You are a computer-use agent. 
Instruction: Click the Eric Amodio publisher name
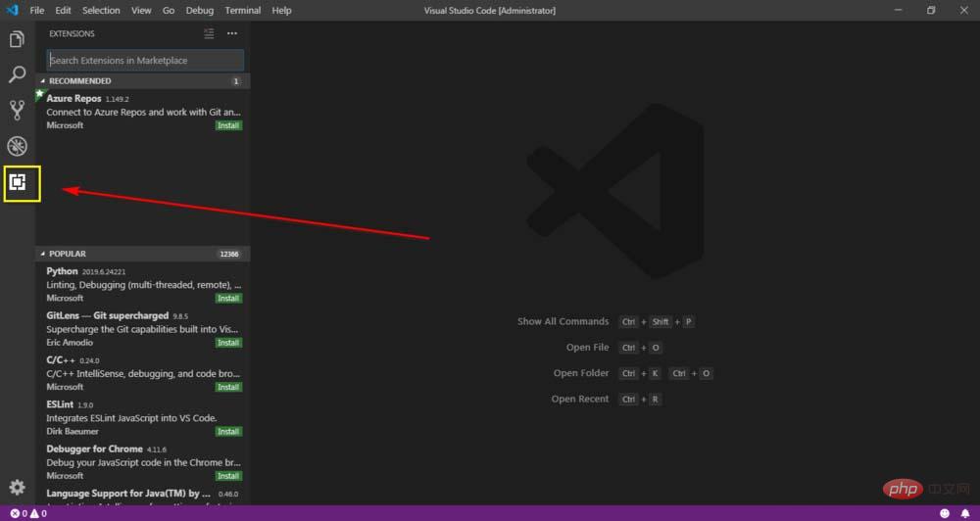(x=70, y=343)
